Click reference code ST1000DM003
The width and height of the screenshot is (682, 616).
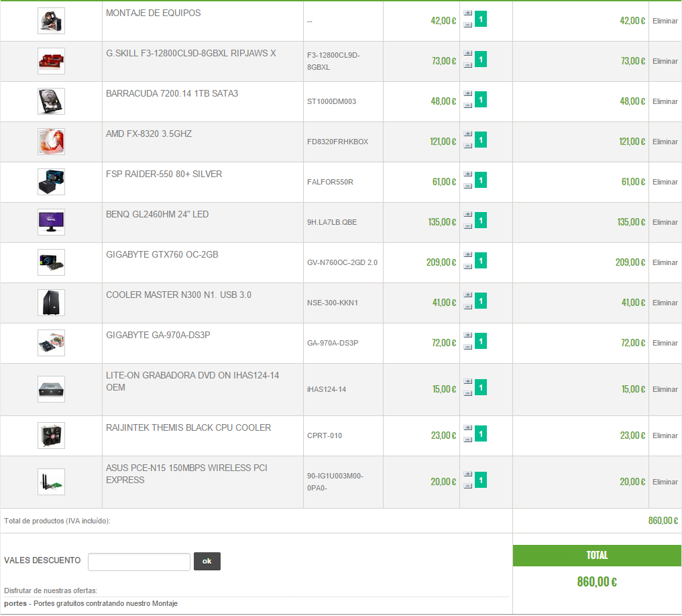pos(331,101)
